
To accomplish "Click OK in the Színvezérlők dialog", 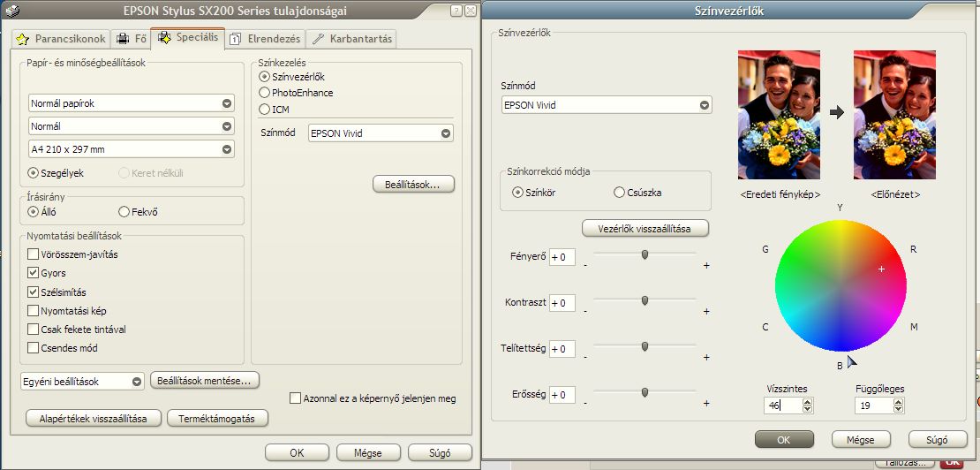I will point(784,439).
